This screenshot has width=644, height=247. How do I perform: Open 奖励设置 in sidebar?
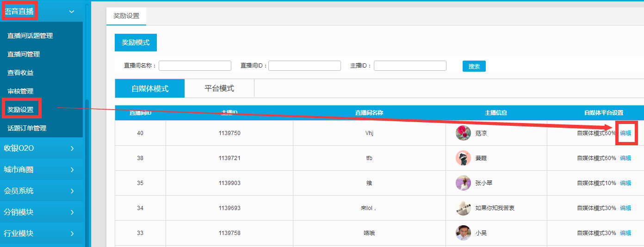(x=20, y=110)
